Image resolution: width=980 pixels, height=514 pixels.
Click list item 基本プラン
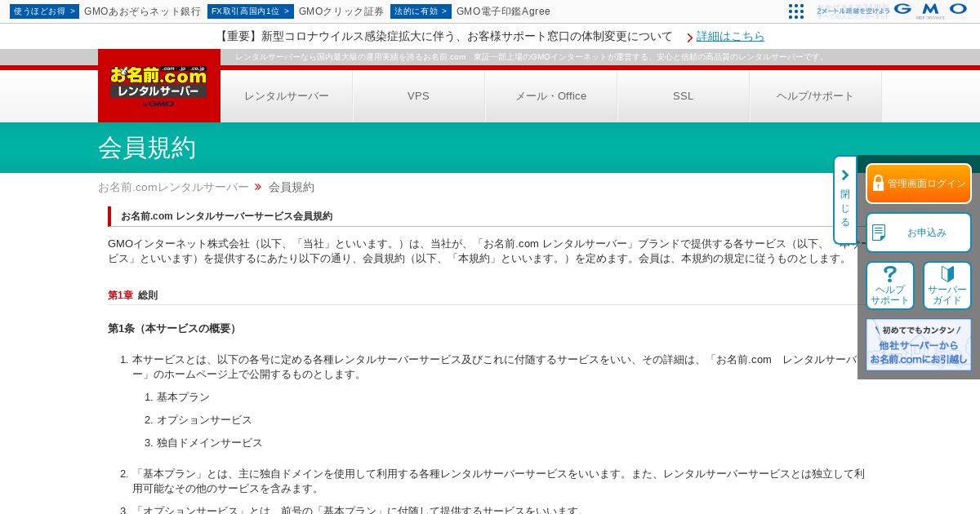click(183, 397)
